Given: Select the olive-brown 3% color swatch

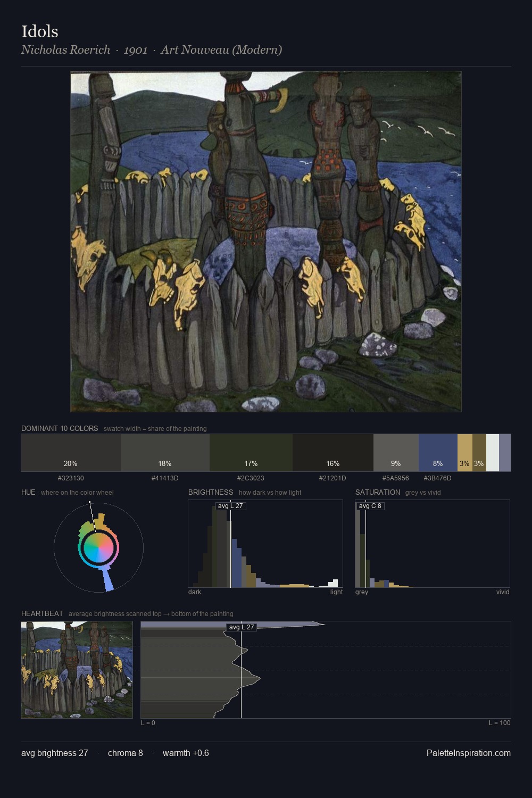Looking at the screenshot, I should coord(479,453).
